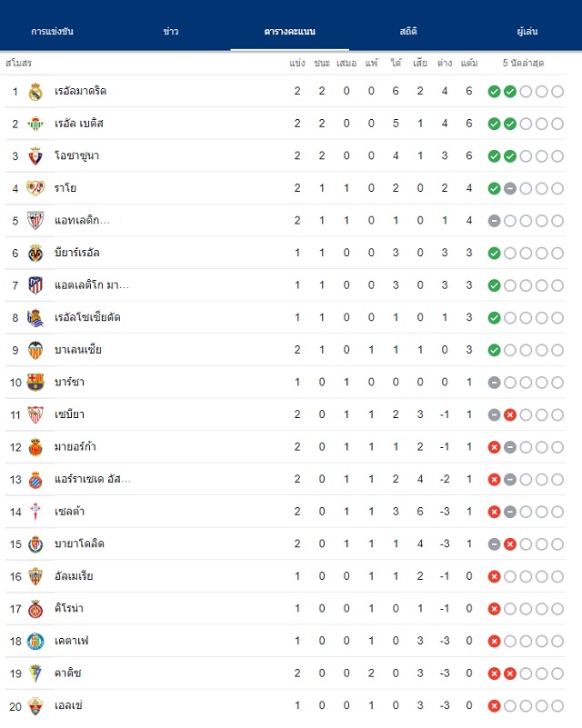Open the สถิติ tab
Screen dimensions: 582x728
pyautogui.click(x=408, y=31)
